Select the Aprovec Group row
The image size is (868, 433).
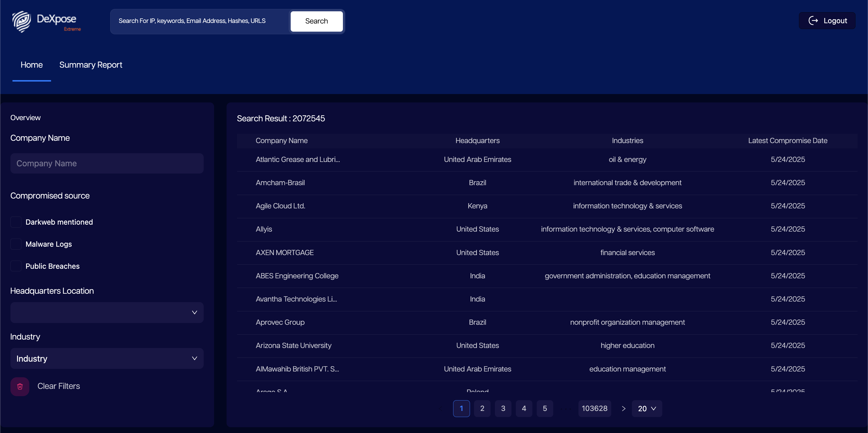(x=547, y=322)
